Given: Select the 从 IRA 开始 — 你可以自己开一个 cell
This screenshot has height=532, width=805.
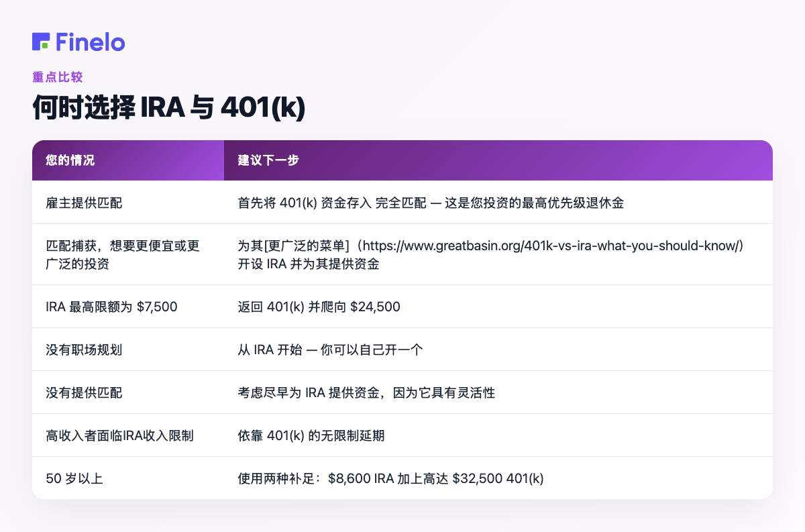Looking at the screenshot, I should [498, 350].
